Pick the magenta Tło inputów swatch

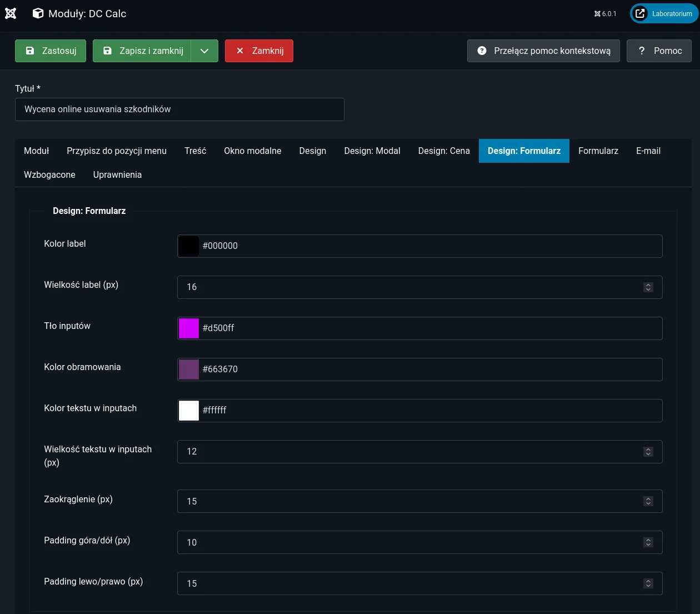(x=189, y=328)
